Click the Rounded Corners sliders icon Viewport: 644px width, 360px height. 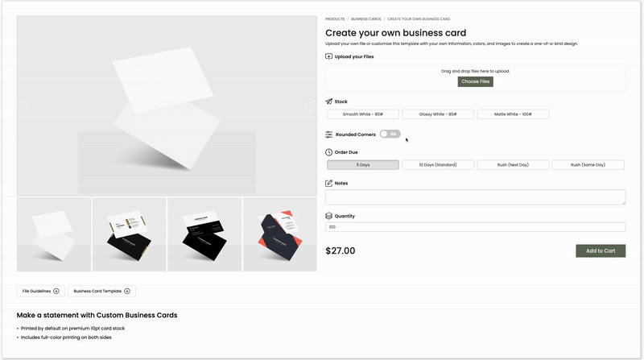tap(328, 134)
